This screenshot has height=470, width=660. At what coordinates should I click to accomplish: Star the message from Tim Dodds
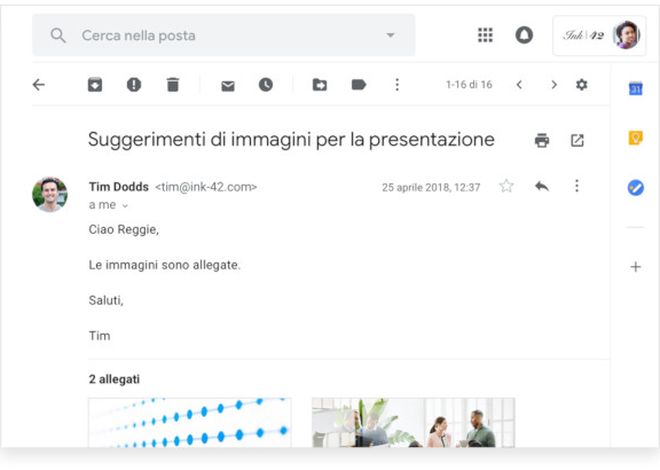(506, 186)
